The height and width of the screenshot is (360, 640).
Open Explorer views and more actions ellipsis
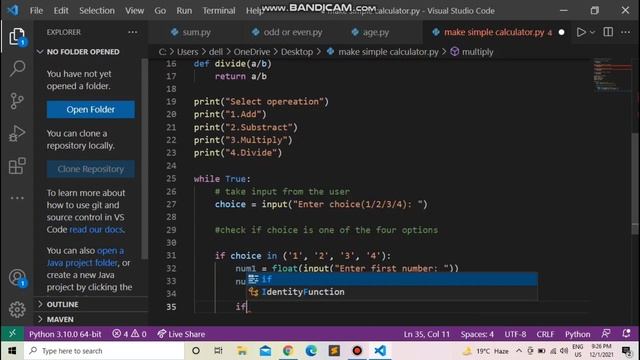tap(133, 32)
